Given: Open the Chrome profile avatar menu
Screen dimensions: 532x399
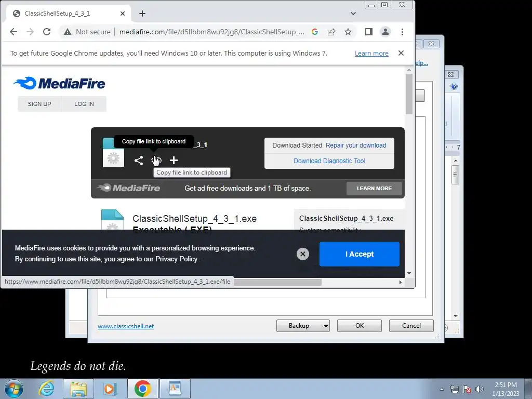Looking at the screenshot, I should click(385, 32).
